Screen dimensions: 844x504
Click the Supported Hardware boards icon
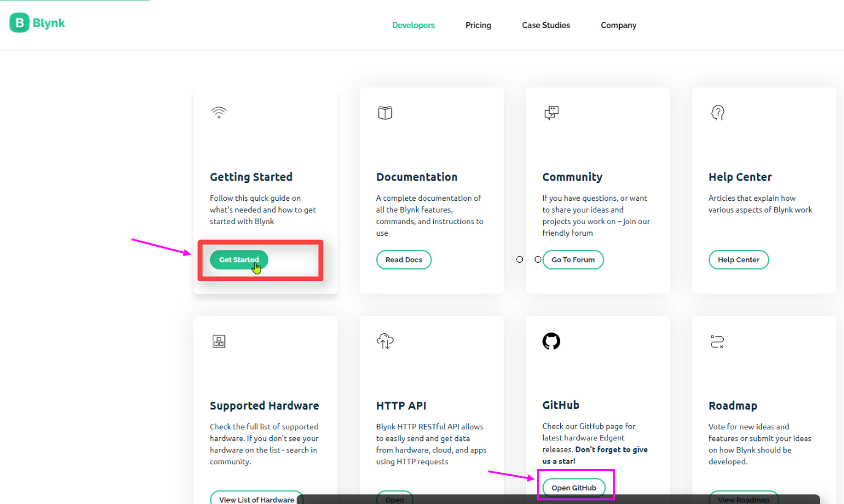pyautogui.click(x=219, y=341)
